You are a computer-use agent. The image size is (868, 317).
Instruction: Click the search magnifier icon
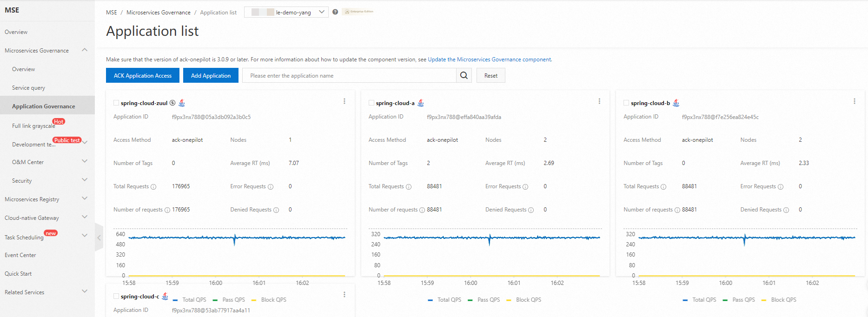click(x=464, y=75)
